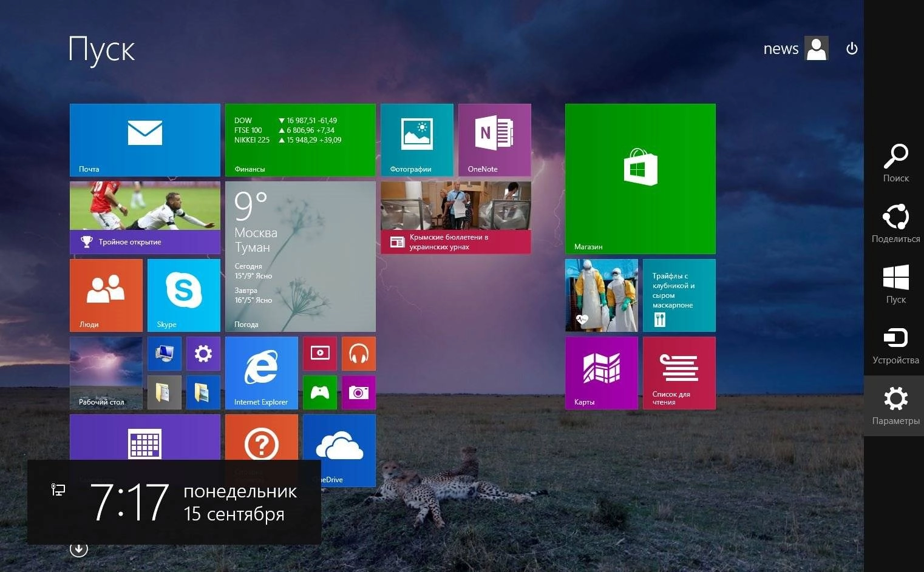Open the documents folder small tile
This screenshot has width=924, height=572.
(x=165, y=392)
